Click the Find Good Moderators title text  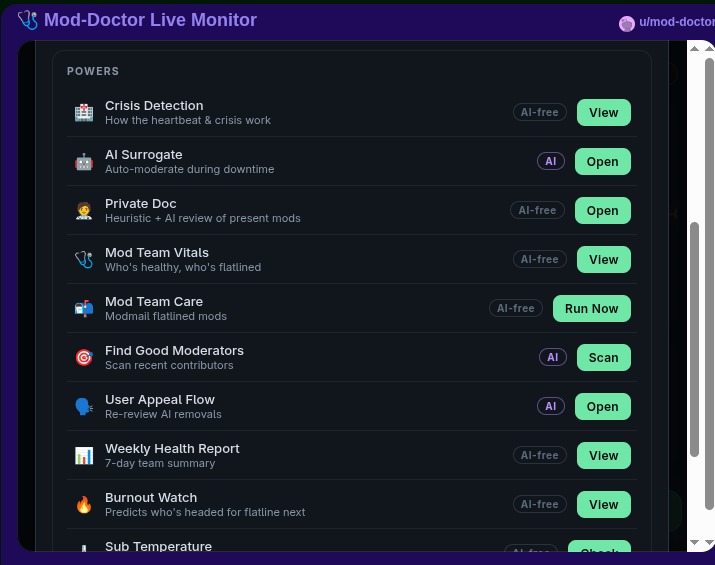(x=174, y=351)
